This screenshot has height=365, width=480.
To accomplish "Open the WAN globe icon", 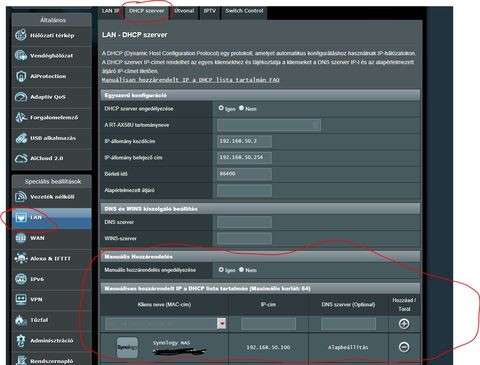I will tap(21, 238).
